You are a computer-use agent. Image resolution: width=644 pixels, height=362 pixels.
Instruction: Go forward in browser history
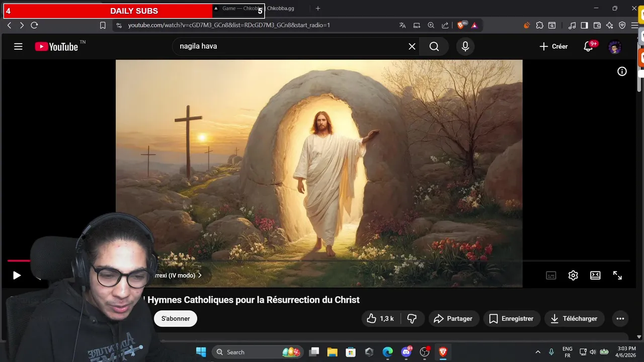(x=22, y=25)
